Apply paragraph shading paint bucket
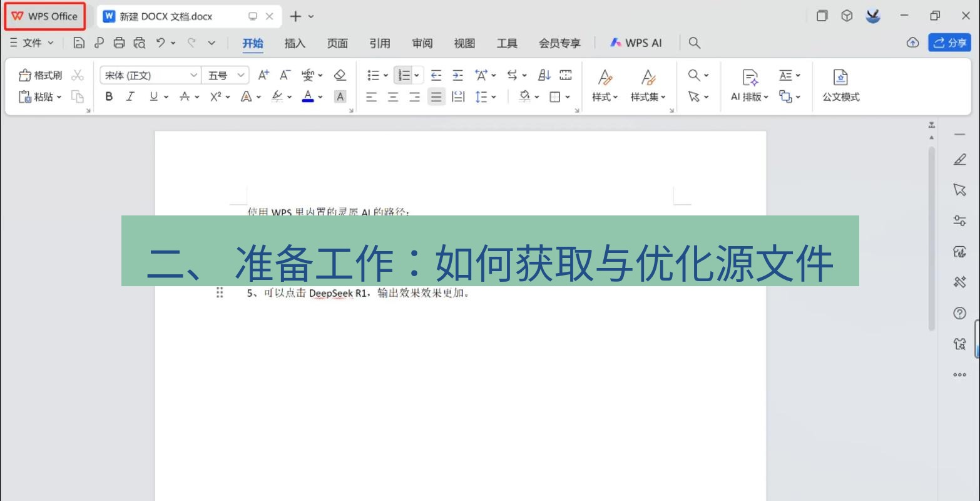Screen dimensions: 980x501 pyautogui.click(x=525, y=96)
